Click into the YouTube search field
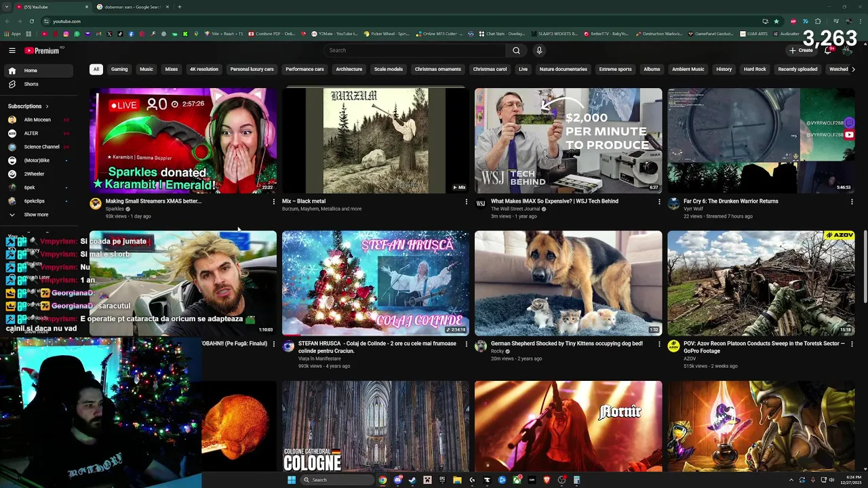 coord(414,50)
